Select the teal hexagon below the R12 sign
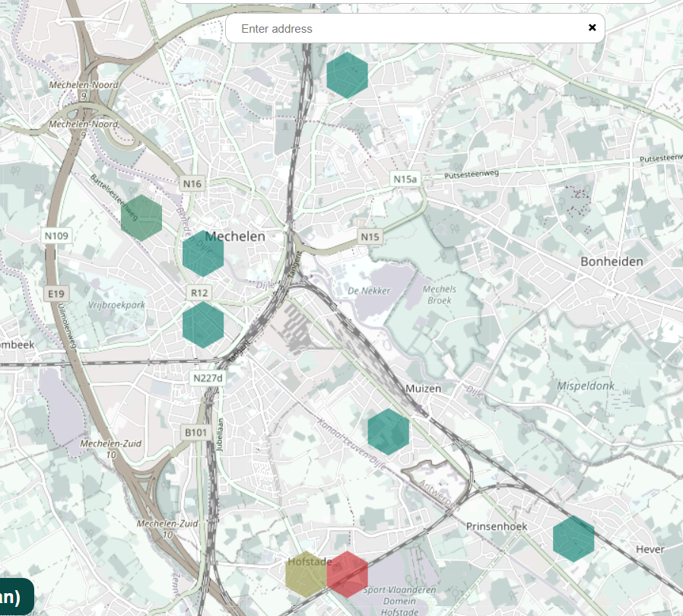Screen dimensions: 683x616 203,325
